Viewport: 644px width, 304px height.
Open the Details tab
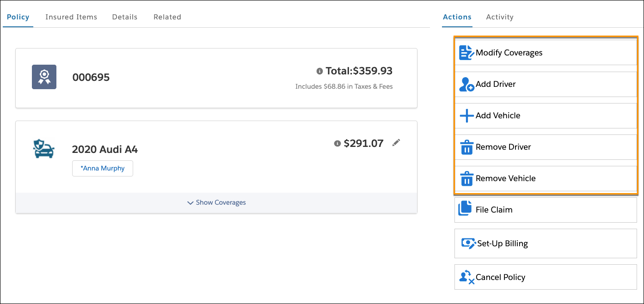(x=124, y=17)
